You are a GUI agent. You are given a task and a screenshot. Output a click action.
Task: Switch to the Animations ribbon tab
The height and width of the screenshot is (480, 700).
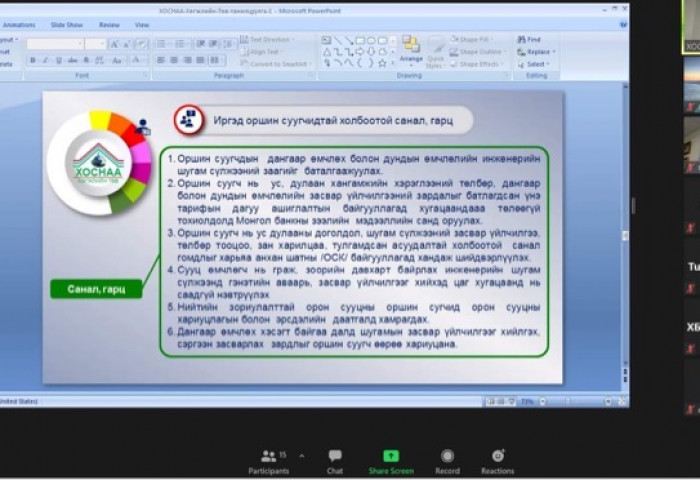(x=19, y=25)
